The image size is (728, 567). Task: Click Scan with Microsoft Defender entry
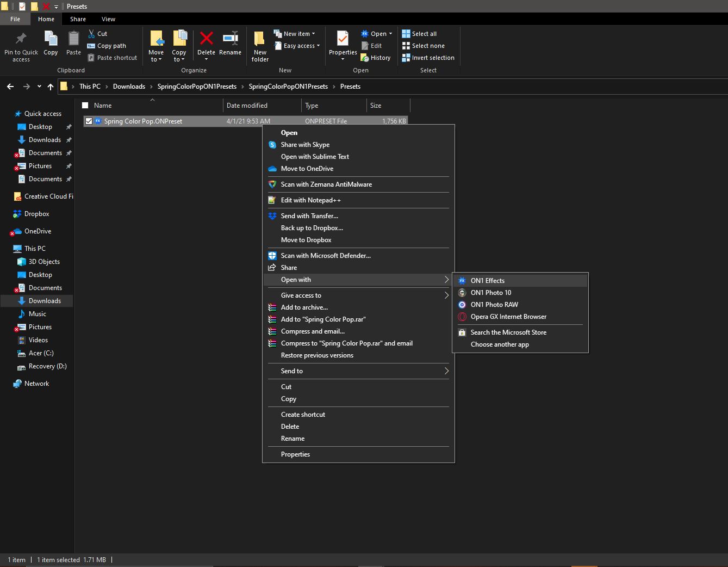pos(325,256)
